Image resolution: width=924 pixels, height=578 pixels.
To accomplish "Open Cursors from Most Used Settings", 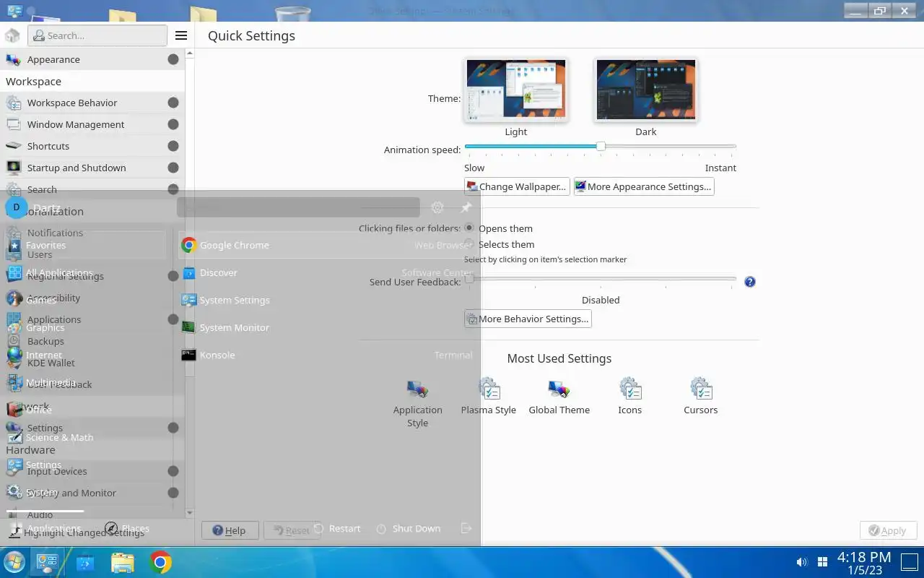I will tap(701, 397).
